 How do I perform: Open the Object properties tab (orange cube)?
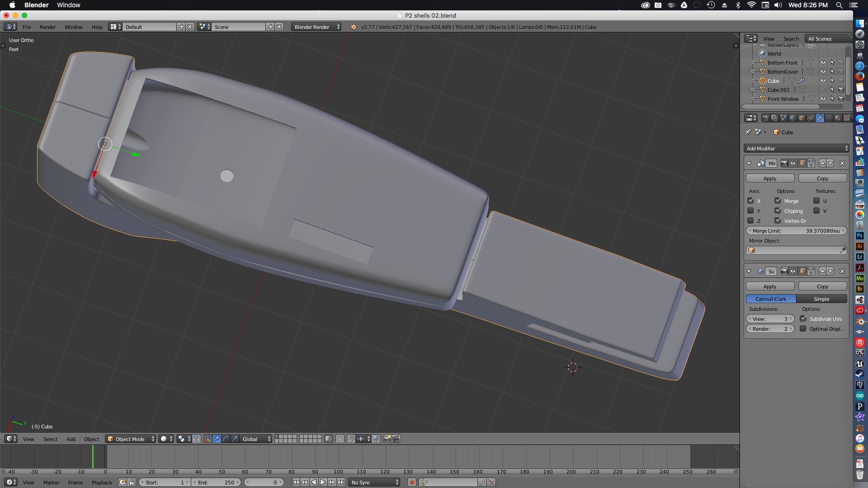[802, 118]
